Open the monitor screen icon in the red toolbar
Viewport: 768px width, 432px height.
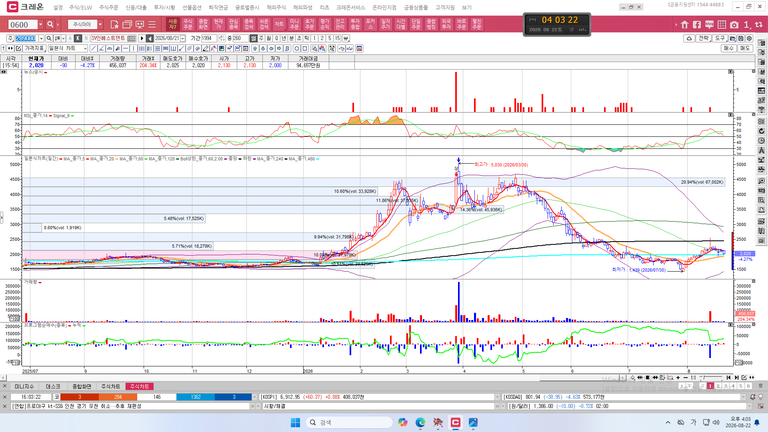pyautogui.click(x=140, y=24)
